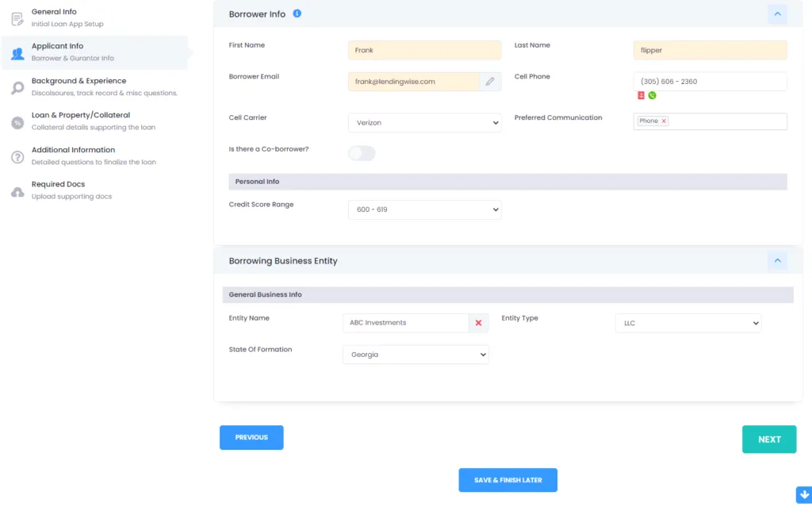Open the State Of Formation dropdown

(416, 355)
